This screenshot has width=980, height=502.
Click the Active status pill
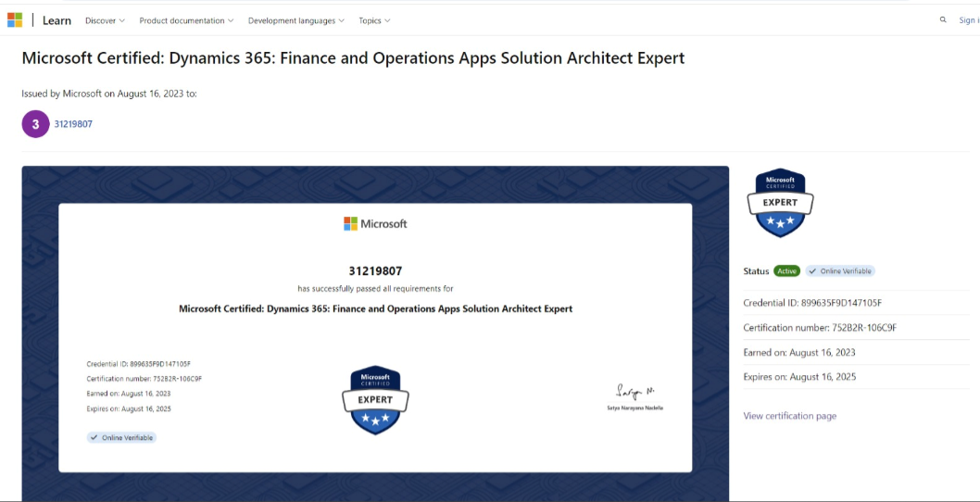(787, 270)
